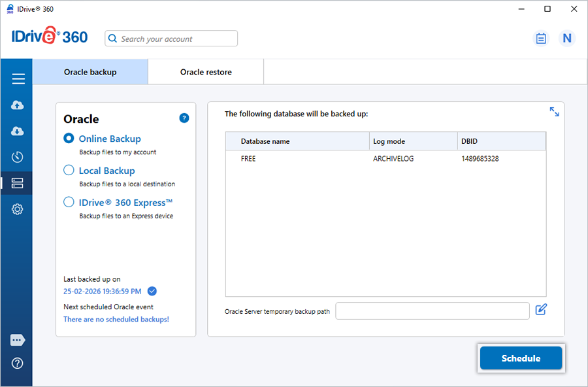Open the hamburger menu in the sidebar
This screenshot has width=588, height=387.
(x=18, y=79)
